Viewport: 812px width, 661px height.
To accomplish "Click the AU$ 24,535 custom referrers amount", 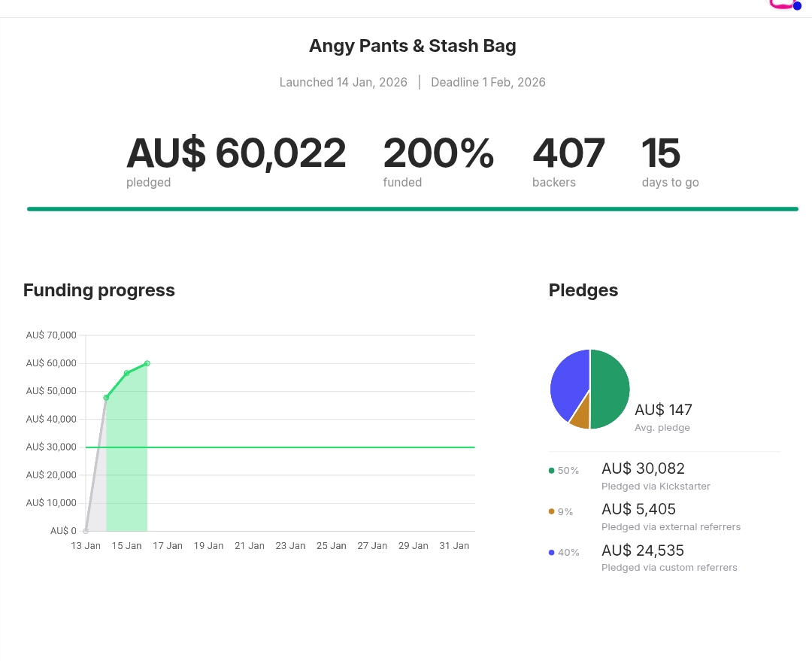I will click(x=643, y=550).
